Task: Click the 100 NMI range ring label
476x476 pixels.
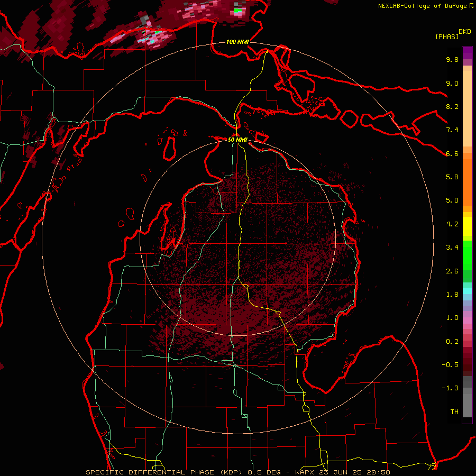Action: pyautogui.click(x=237, y=42)
